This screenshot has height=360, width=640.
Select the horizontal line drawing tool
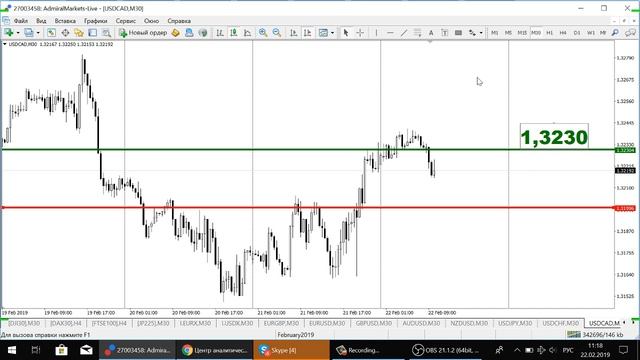pyautogui.click(x=390, y=33)
